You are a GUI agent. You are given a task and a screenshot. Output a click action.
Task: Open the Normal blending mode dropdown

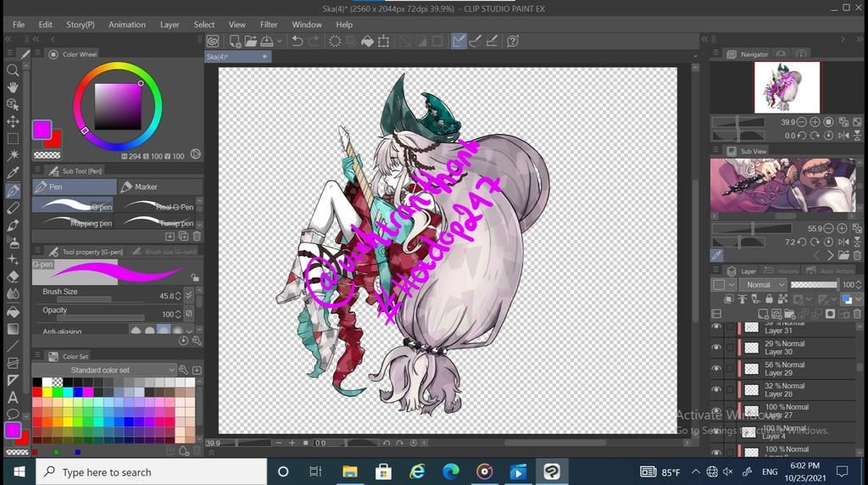coord(763,285)
